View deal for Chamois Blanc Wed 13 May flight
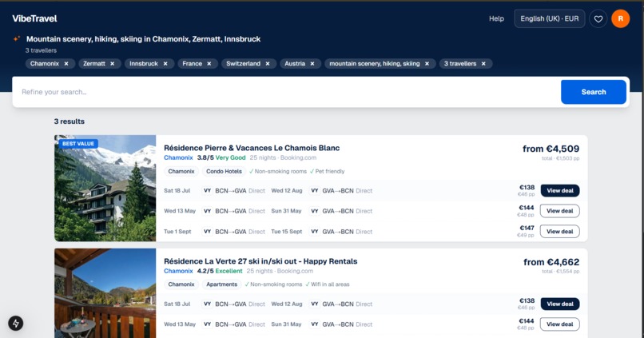The height and width of the screenshot is (338, 644). pyautogui.click(x=560, y=211)
